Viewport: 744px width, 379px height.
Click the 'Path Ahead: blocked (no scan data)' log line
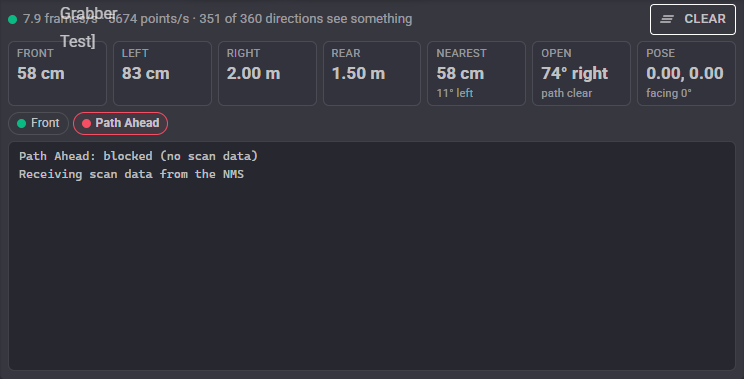(139, 156)
